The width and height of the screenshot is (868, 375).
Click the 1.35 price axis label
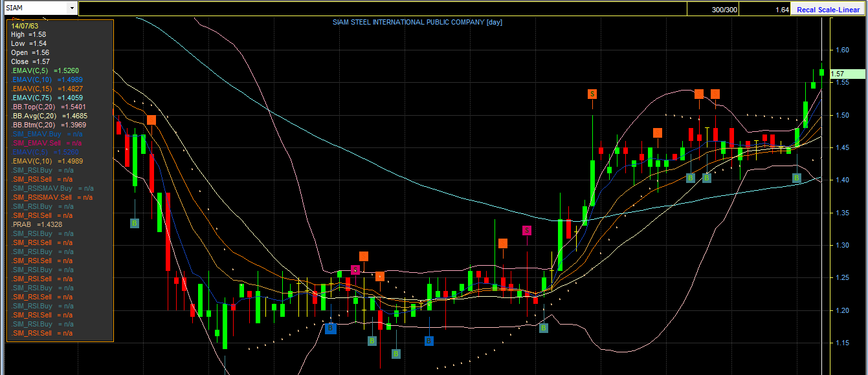841,212
